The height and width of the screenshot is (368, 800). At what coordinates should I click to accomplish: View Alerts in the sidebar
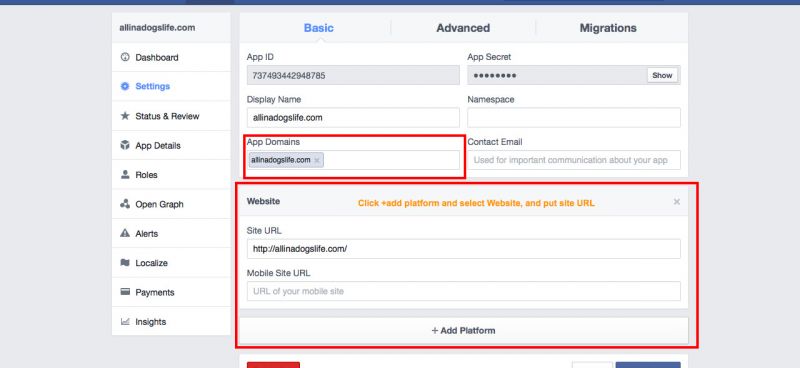coord(171,233)
